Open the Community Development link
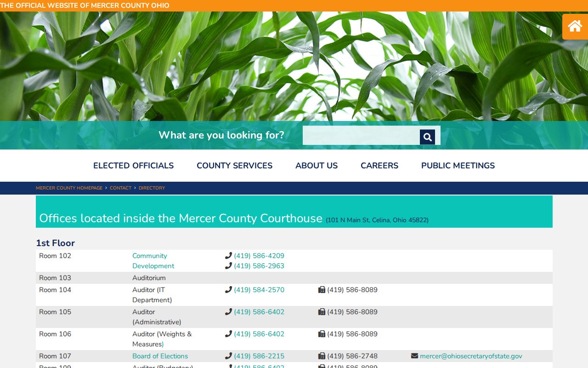588x368 pixels. pyautogui.click(x=153, y=261)
